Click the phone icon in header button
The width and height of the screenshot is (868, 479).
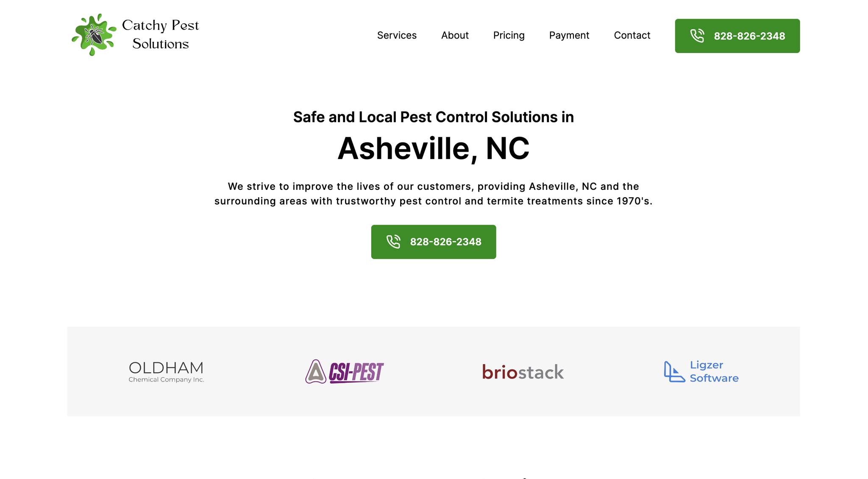[697, 36]
